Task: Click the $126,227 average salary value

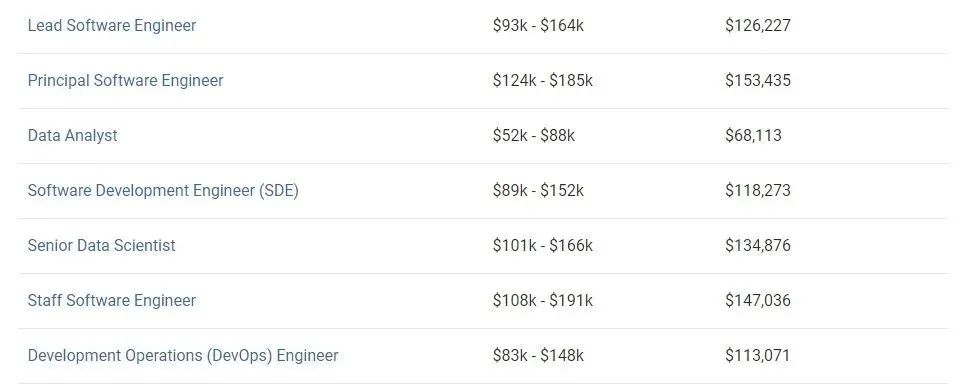Action: click(757, 26)
